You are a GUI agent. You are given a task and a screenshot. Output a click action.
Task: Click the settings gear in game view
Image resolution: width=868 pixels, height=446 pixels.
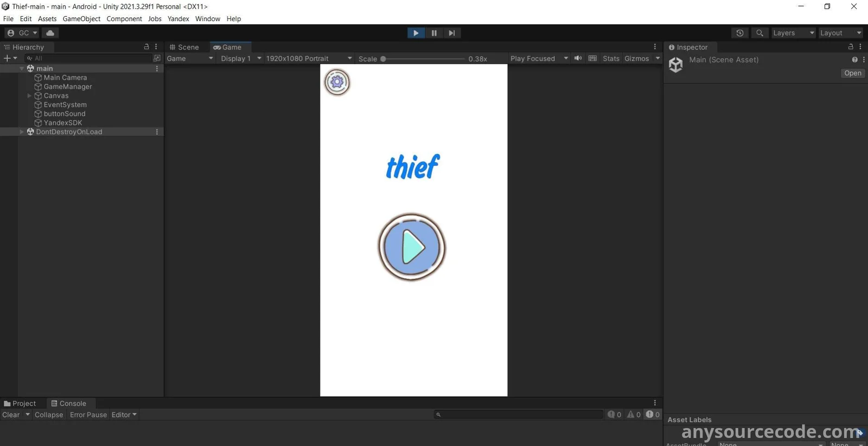pyautogui.click(x=337, y=82)
